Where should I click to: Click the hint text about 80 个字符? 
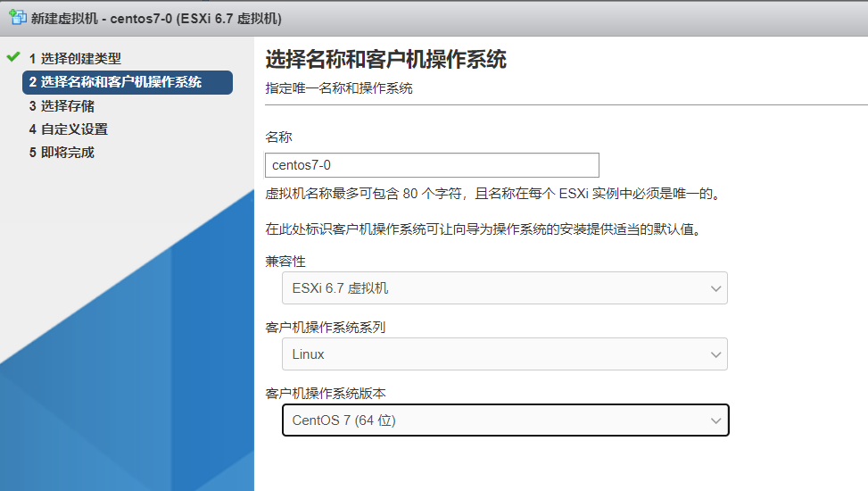[x=493, y=194]
